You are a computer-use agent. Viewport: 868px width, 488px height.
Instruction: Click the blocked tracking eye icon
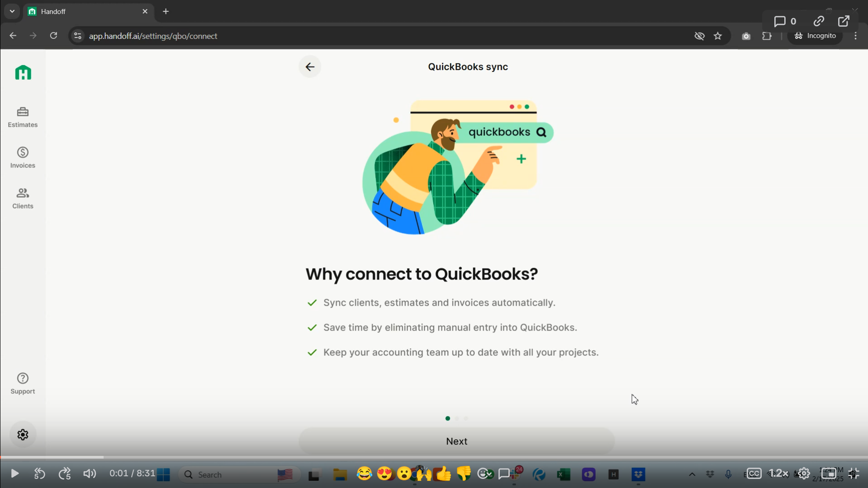[699, 36]
